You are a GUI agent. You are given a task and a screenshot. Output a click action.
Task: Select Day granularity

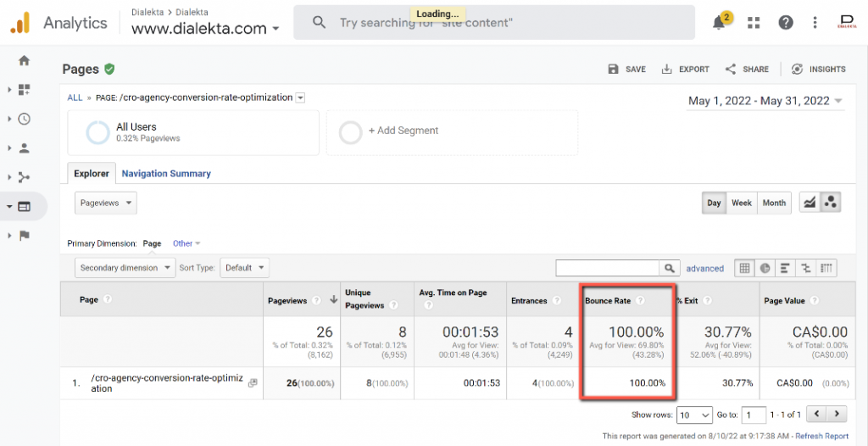714,203
